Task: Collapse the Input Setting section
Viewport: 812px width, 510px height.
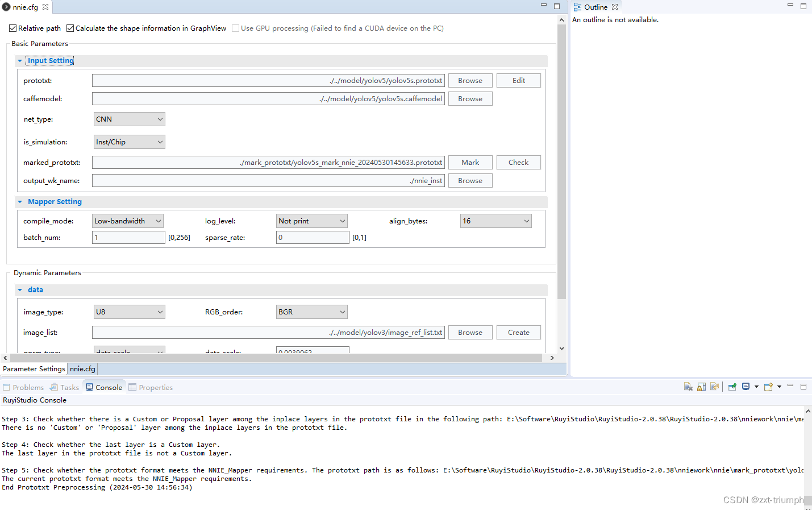Action: click(20, 61)
